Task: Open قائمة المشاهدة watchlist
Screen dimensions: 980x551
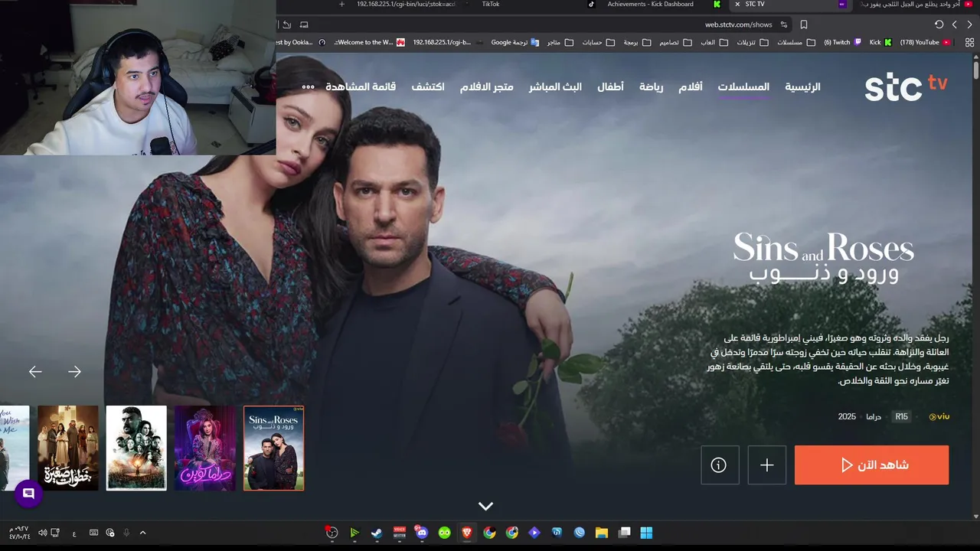Action: [x=361, y=87]
